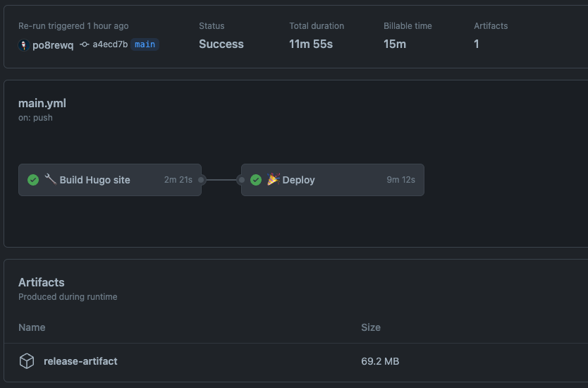Click the green check on Build Hugo site
The height and width of the screenshot is (388, 588).
pos(33,180)
